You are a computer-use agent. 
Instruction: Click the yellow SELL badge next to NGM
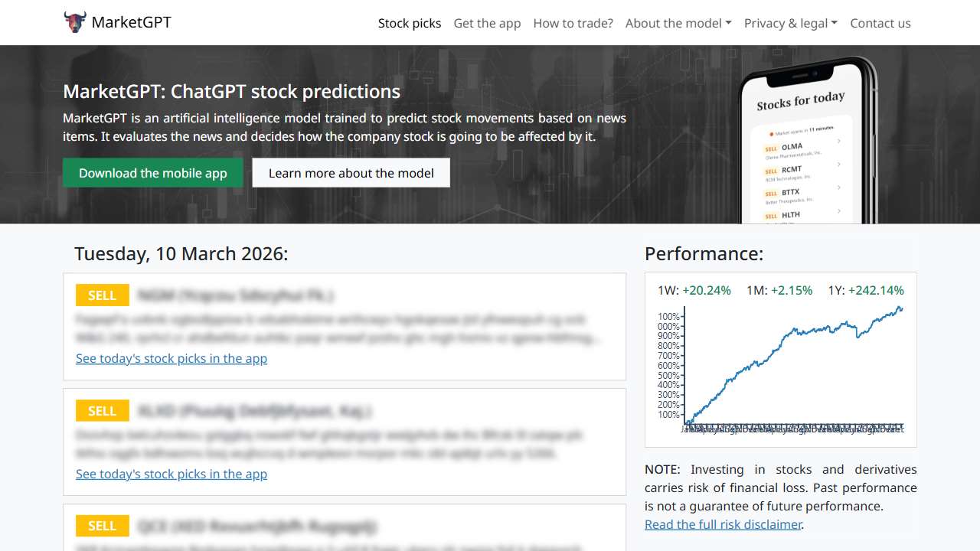(102, 295)
